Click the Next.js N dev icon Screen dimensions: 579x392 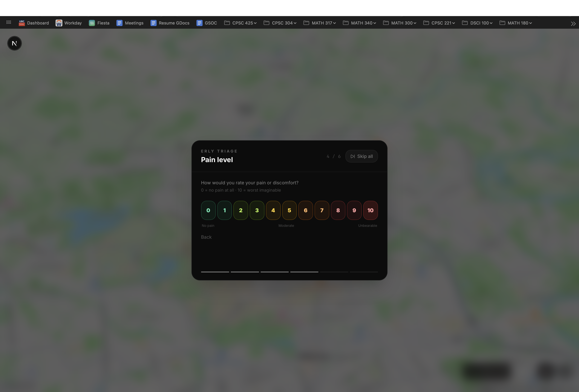coord(14,43)
